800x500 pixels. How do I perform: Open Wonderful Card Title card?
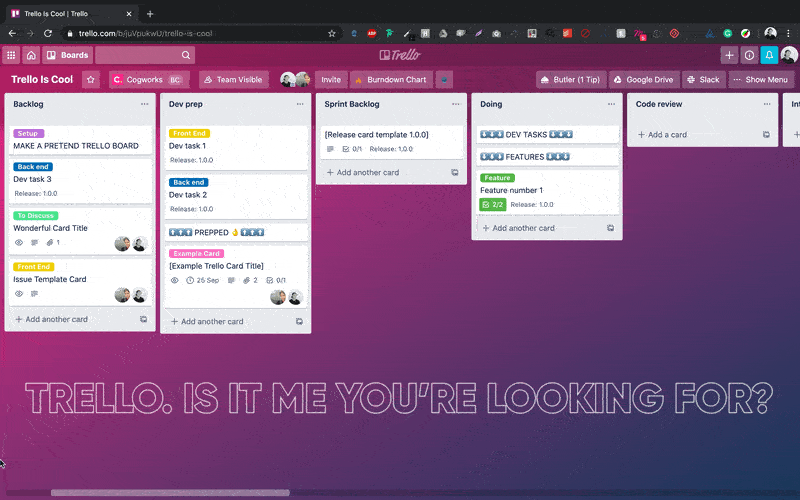(x=80, y=230)
